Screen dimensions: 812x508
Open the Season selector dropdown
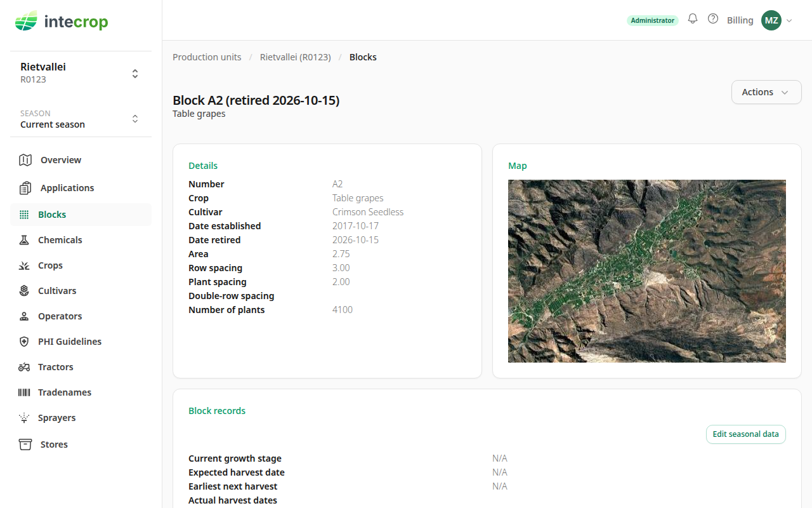point(81,119)
